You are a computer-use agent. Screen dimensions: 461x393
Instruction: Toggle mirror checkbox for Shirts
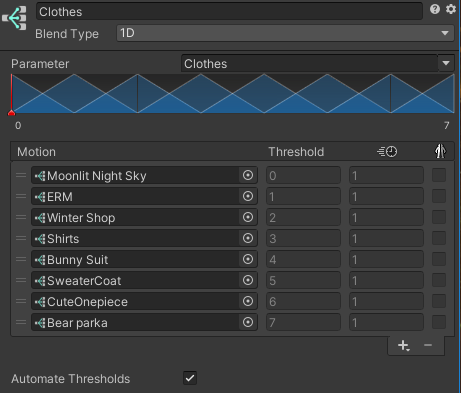click(439, 238)
